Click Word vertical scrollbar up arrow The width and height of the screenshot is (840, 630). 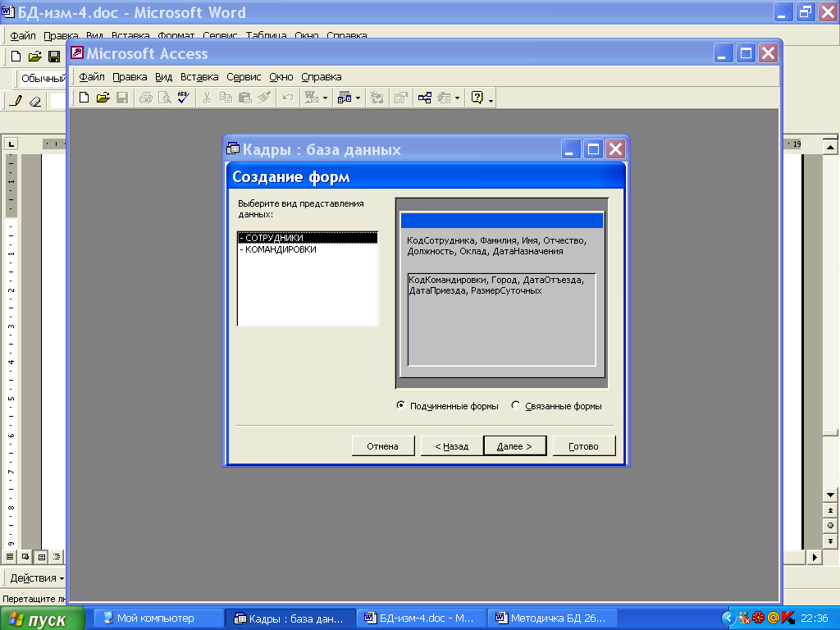[830, 147]
